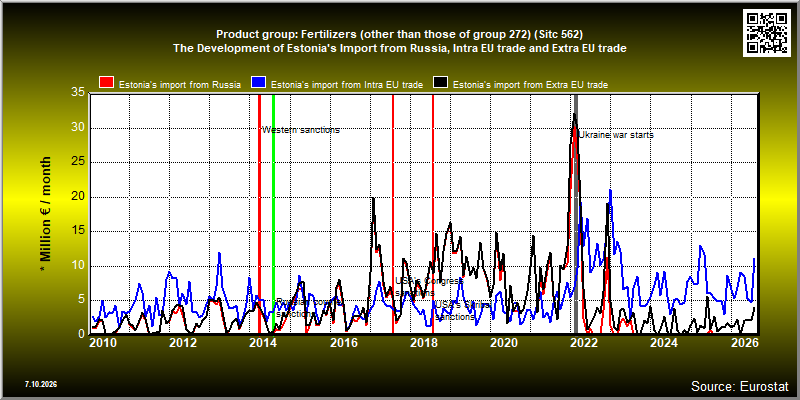The width and height of the screenshot is (800, 400).
Task: Click the y-axis value 10
Action: pyautogui.click(x=78, y=266)
